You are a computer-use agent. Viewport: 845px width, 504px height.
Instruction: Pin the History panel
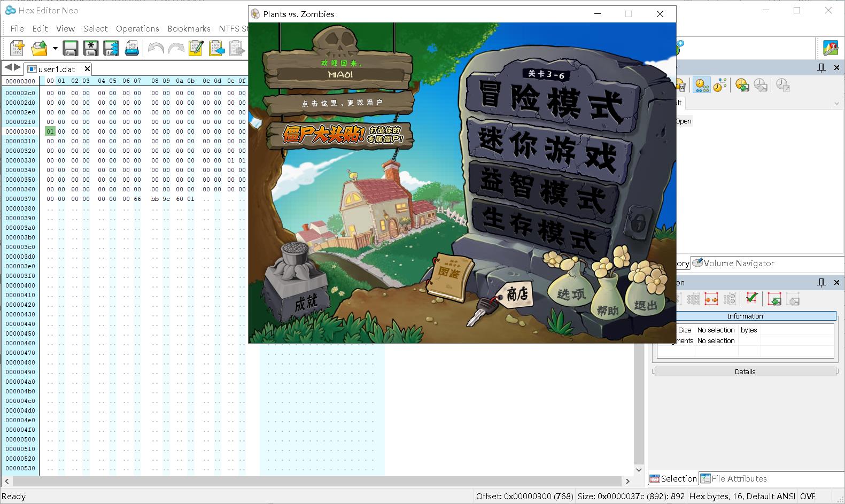click(x=821, y=67)
